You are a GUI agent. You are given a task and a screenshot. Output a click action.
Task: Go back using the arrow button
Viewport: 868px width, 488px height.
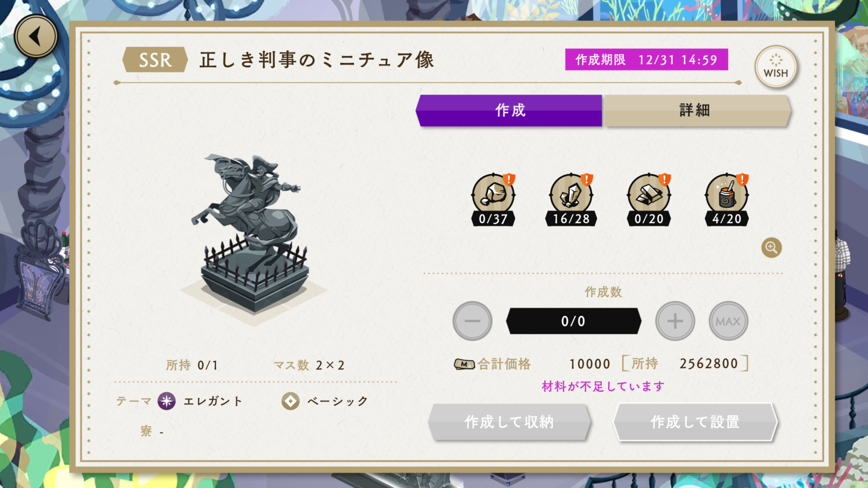pos(36,36)
